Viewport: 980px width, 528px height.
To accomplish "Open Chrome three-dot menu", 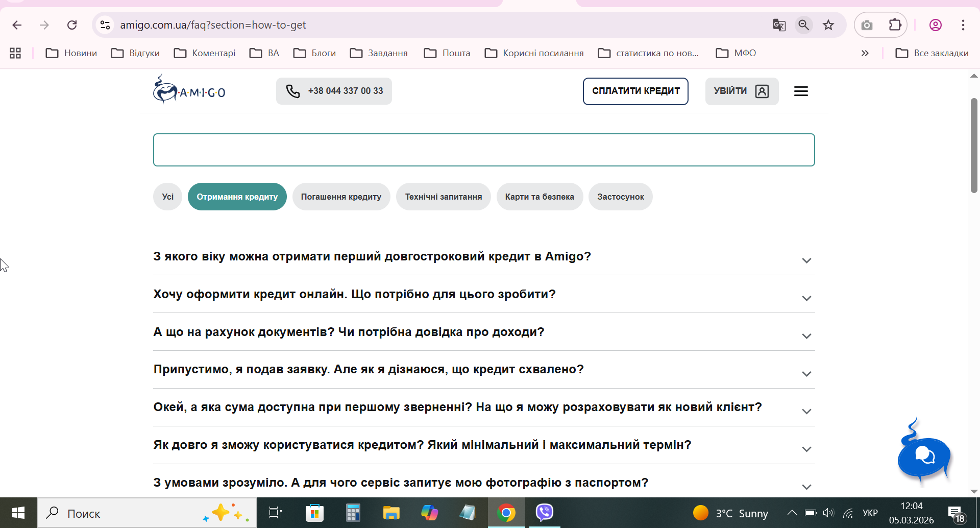I will click(963, 25).
